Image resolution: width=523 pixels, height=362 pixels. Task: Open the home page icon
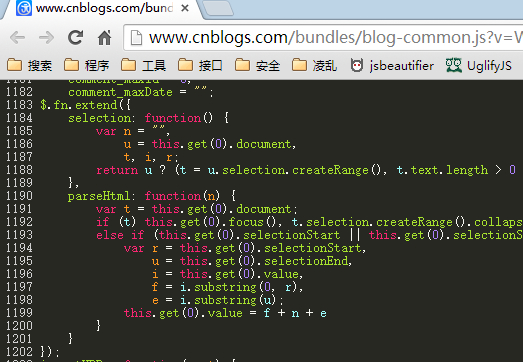coord(105,37)
